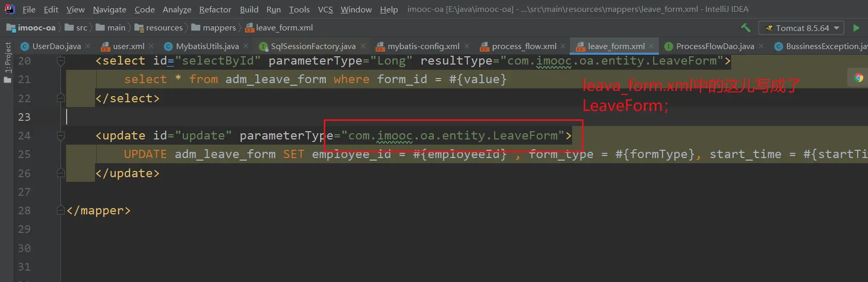Open the Help menu
The height and width of the screenshot is (282, 868).
point(389,9)
